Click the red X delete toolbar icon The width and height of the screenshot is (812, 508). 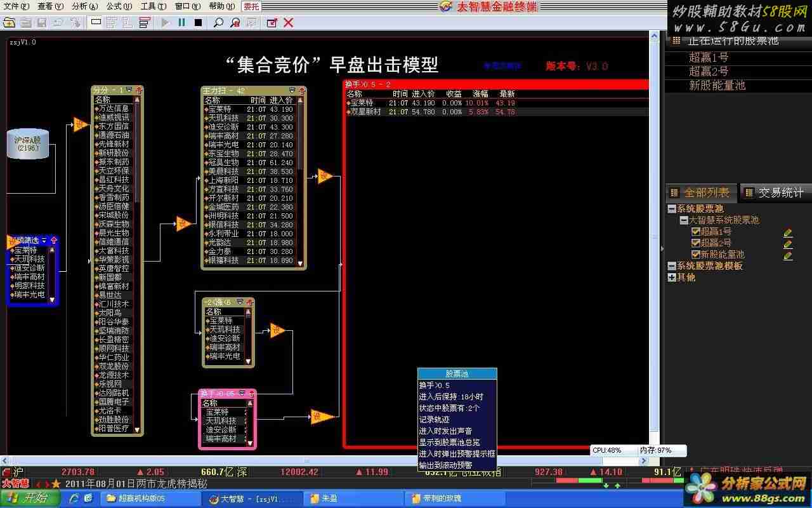coord(289,23)
